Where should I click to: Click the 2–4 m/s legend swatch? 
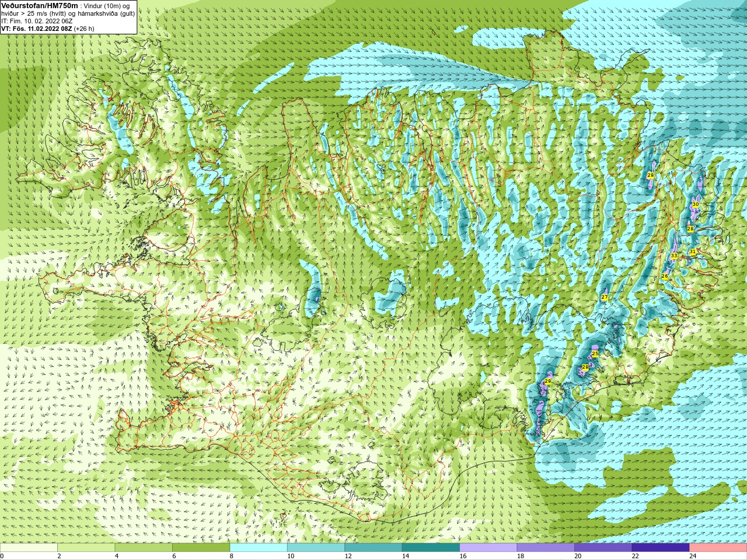pyautogui.click(x=86, y=548)
